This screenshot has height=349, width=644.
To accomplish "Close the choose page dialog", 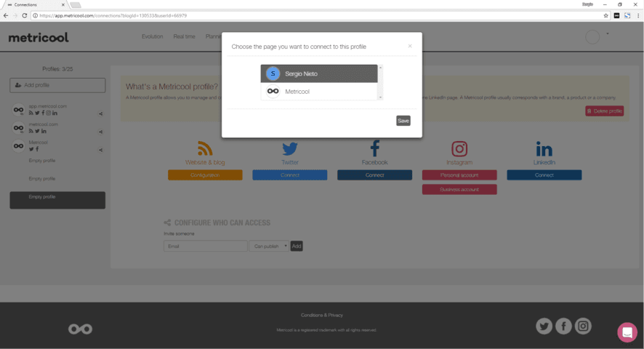I will [x=410, y=46].
